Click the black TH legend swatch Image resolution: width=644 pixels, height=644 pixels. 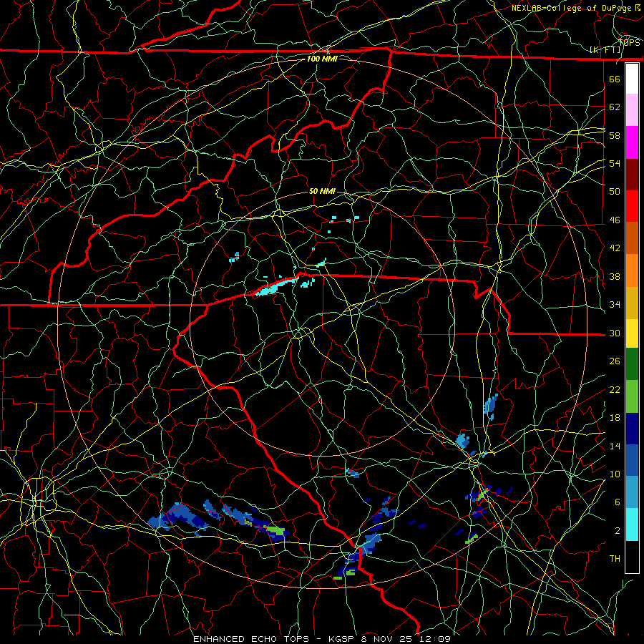[x=632, y=557]
